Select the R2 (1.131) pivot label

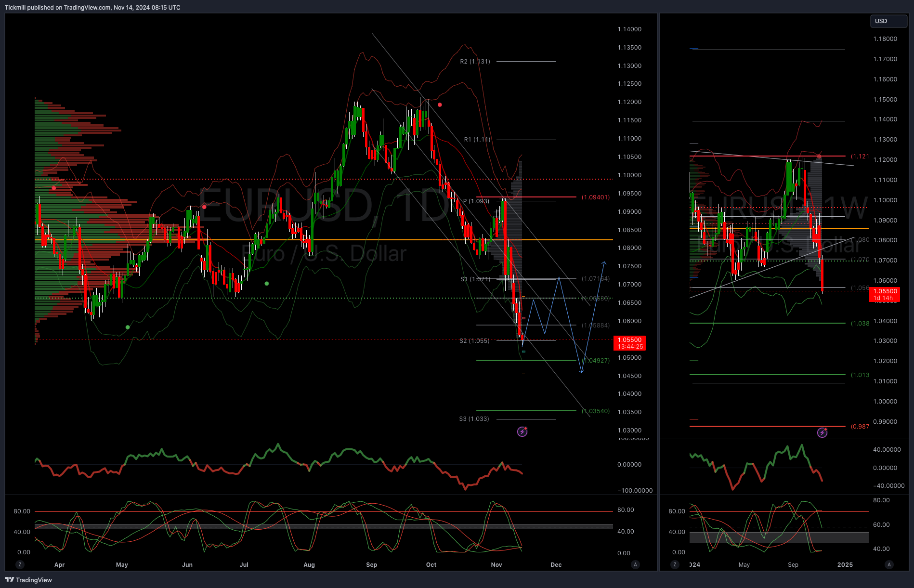click(475, 62)
